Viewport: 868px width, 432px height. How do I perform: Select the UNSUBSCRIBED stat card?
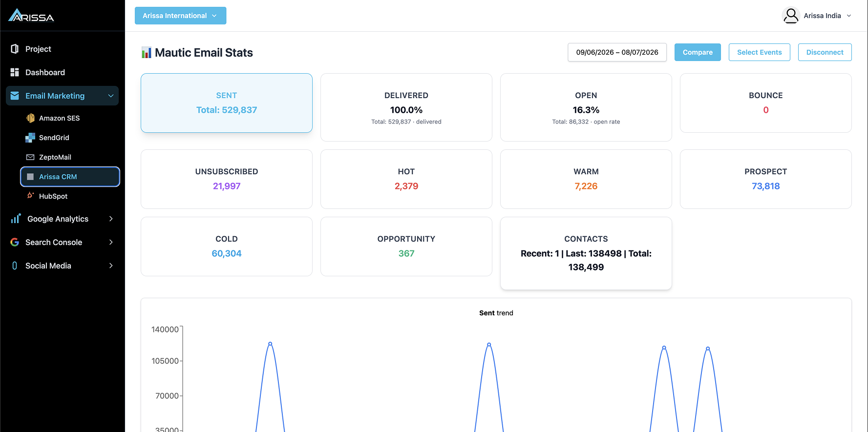(x=227, y=179)
